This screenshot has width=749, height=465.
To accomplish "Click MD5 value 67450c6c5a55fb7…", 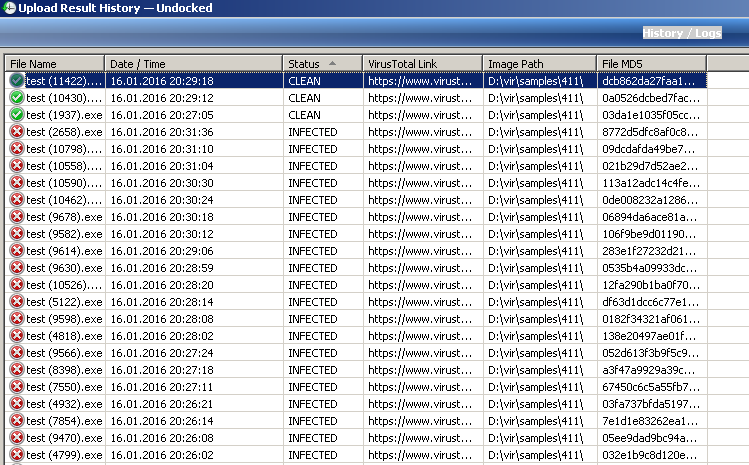I will point(651,387).
